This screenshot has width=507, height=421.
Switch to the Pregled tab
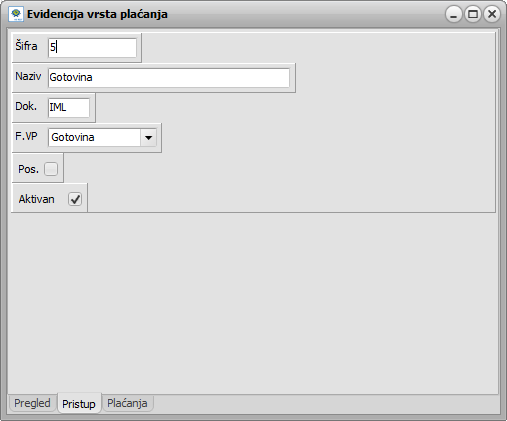32,403
